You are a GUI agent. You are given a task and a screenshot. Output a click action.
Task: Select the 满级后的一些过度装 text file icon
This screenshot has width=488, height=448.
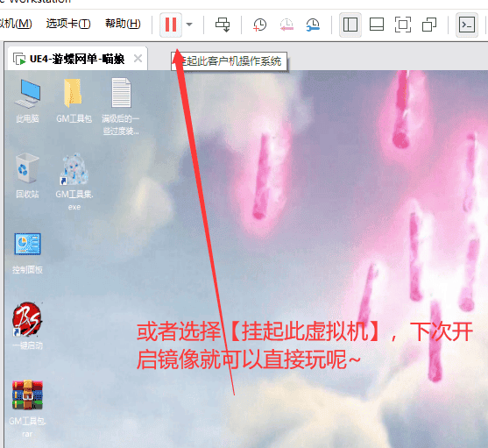click(x=121, y=106)
